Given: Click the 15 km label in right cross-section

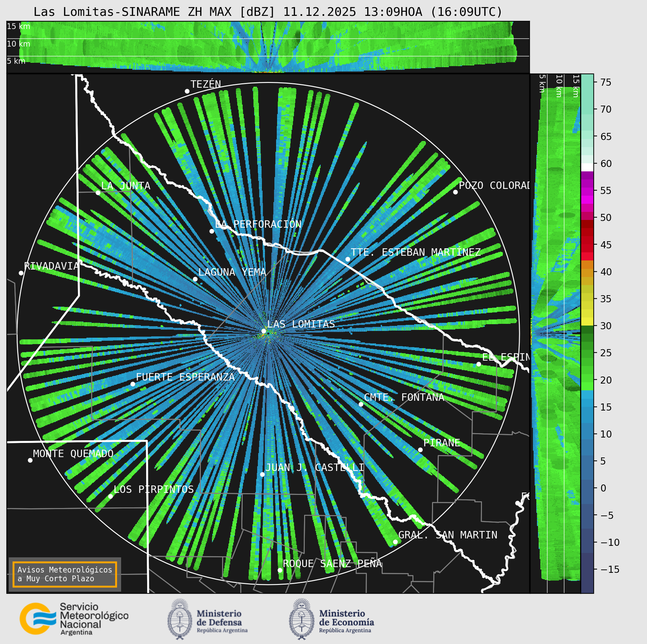Looking at the screenshot, I should coord(576,86).
